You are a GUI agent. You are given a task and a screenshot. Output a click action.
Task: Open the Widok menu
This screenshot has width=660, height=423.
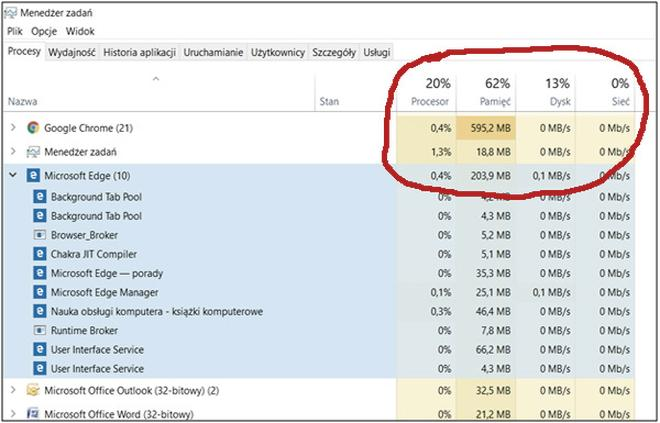pyautogui.click(x=80, y=31)
